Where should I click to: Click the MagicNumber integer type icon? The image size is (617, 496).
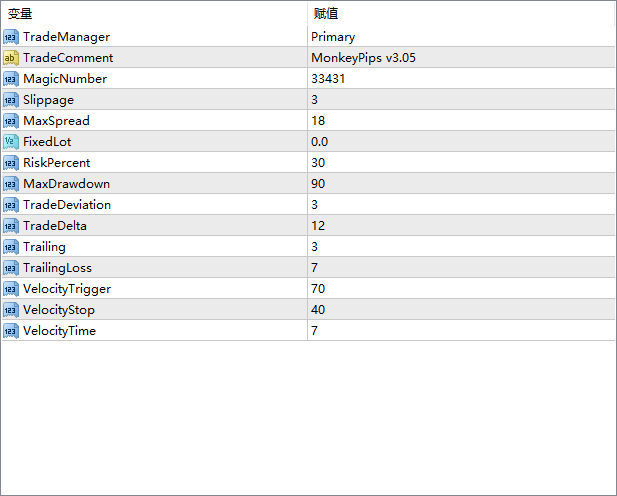pos(11,79)
